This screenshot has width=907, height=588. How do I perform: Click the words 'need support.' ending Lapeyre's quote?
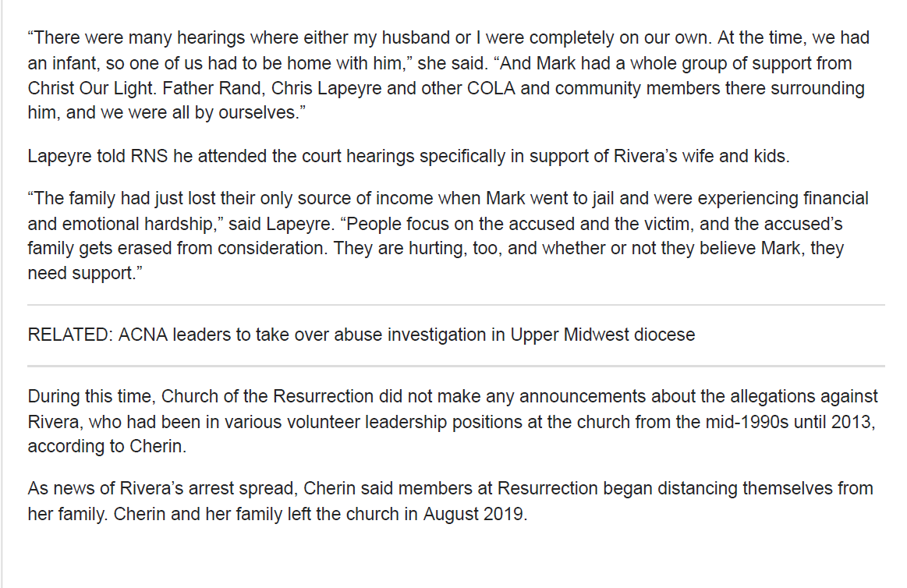[84, 273]
